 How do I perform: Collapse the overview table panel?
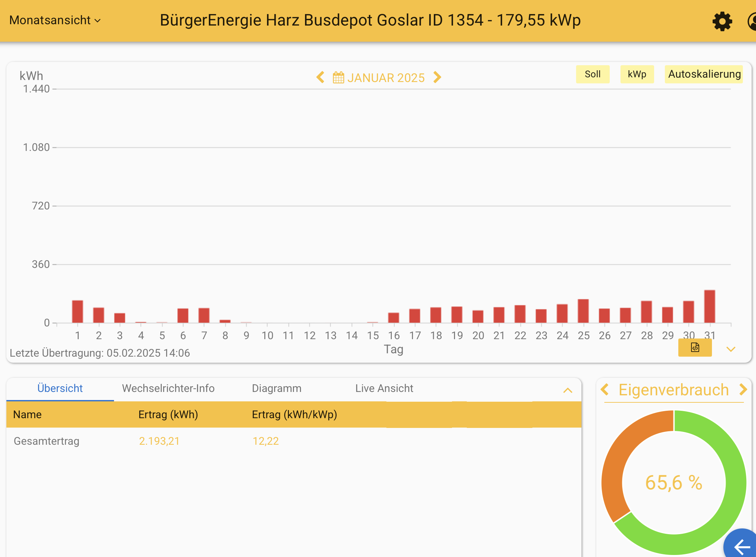pyautogui.click(x=568, y=391)
